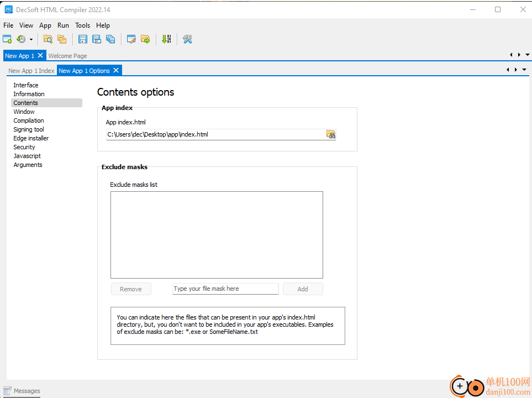Open the Tools menu

click(82, 25)
